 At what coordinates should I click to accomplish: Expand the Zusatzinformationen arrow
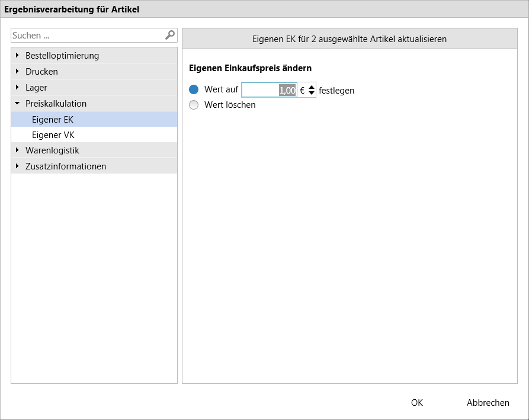(x=17, y=166)
